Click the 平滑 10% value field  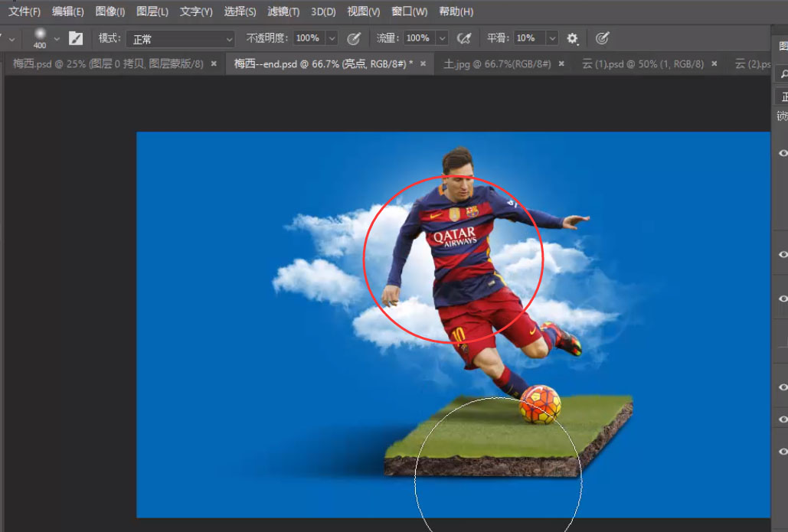coord(529,38)
